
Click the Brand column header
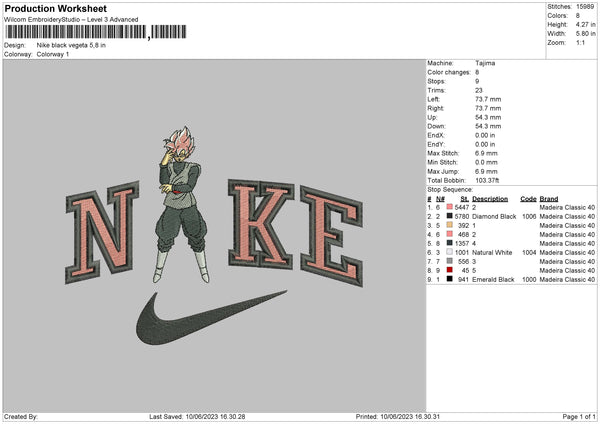click(x=549, y=199)
